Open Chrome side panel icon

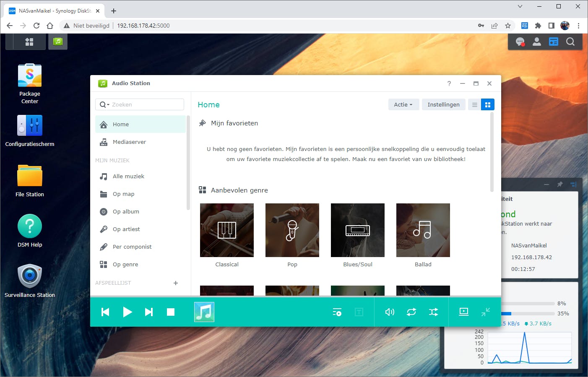point(552,26)
